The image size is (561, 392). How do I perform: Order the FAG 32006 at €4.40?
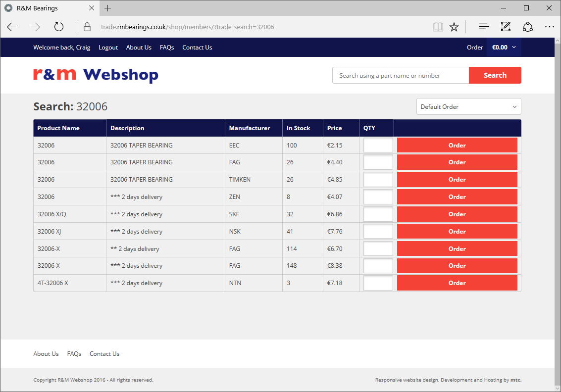pyautogui.click(x=457, y=162)
